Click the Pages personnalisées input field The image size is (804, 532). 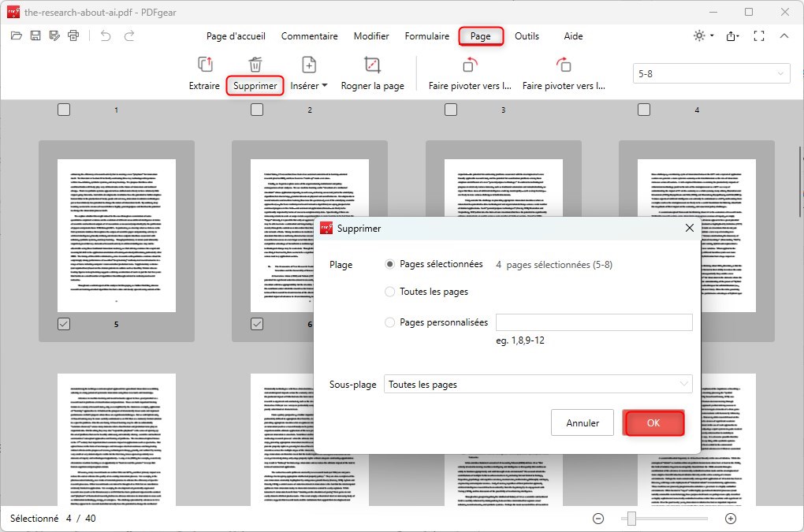point(594,322)
